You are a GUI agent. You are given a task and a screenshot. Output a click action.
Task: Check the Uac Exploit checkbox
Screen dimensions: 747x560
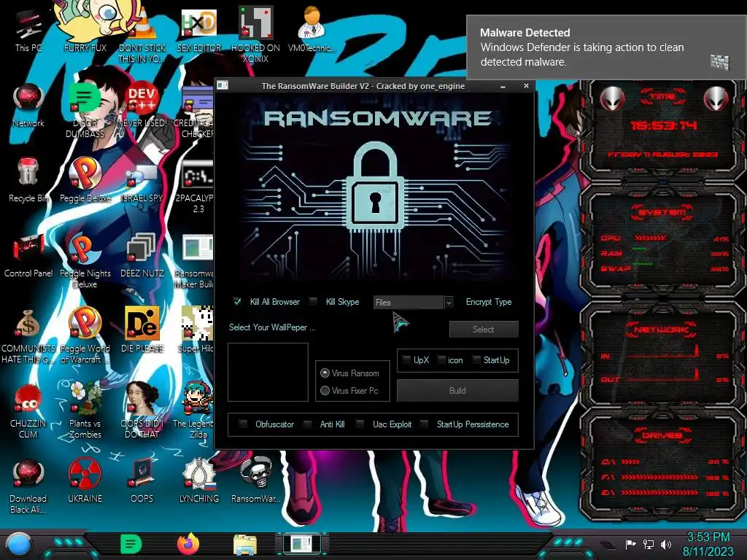[x=360, y=424]
